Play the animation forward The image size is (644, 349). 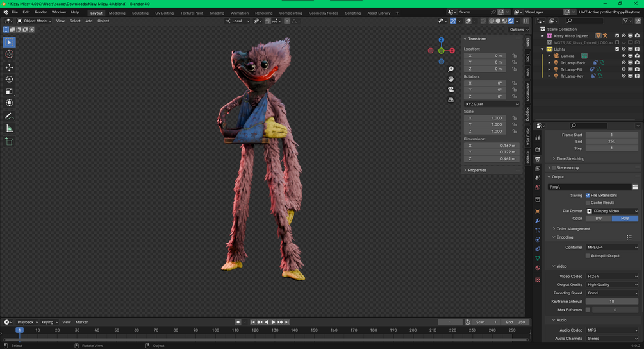pyautogui.click(x=273, y=322)
